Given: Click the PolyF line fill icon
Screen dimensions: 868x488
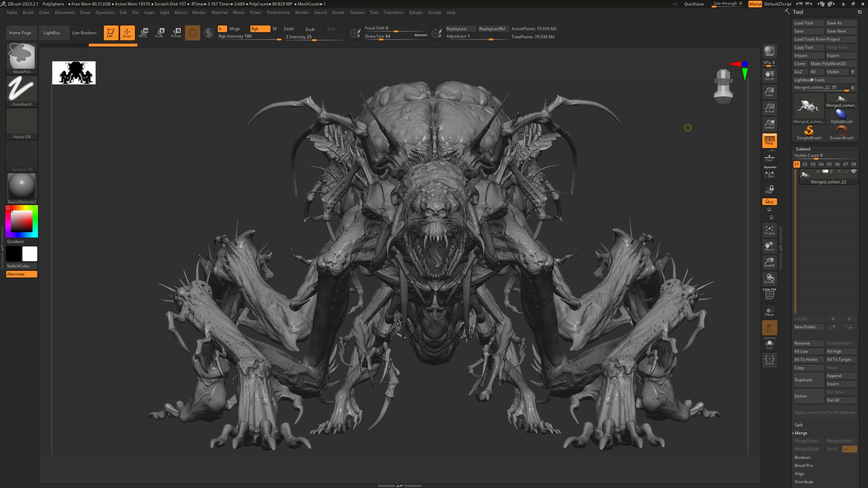Looking at the screenshot, I should 769,295.
